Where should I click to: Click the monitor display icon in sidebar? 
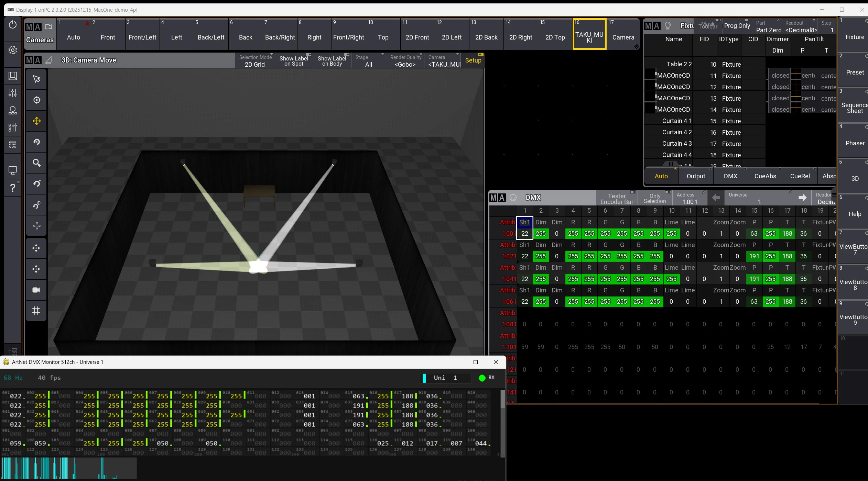coord(13,170)
